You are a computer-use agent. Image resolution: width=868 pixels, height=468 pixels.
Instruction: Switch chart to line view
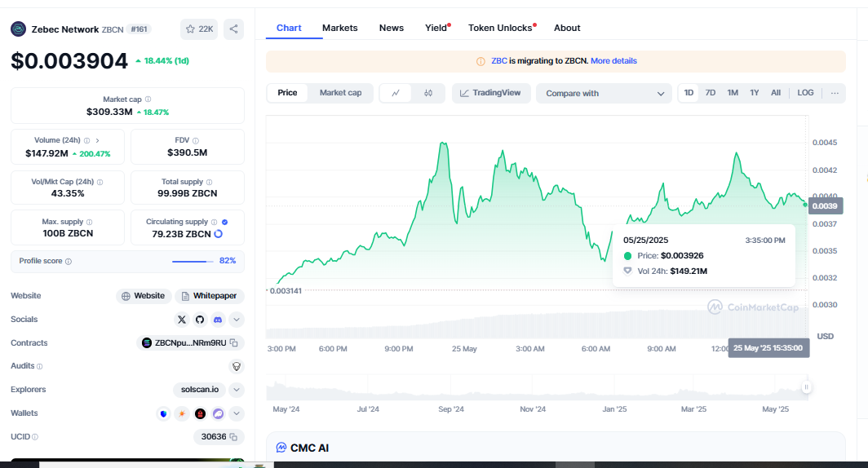(395, 93)
